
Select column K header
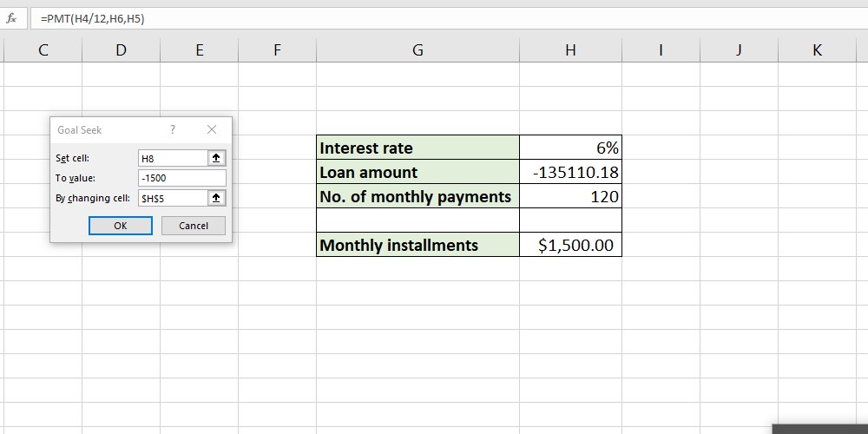(x=817, y=50)
